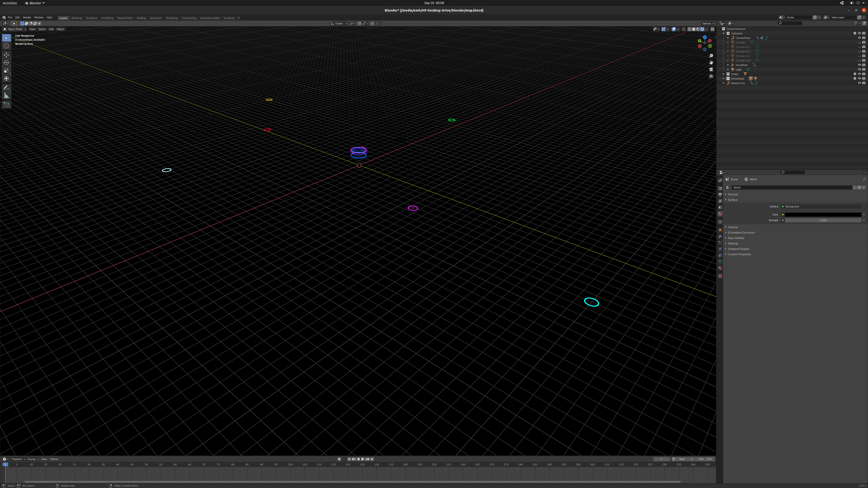The width and height of the screenshot is (868, 488).
Task: Expand the Knob1 collection
Action: tap(723, 74)
